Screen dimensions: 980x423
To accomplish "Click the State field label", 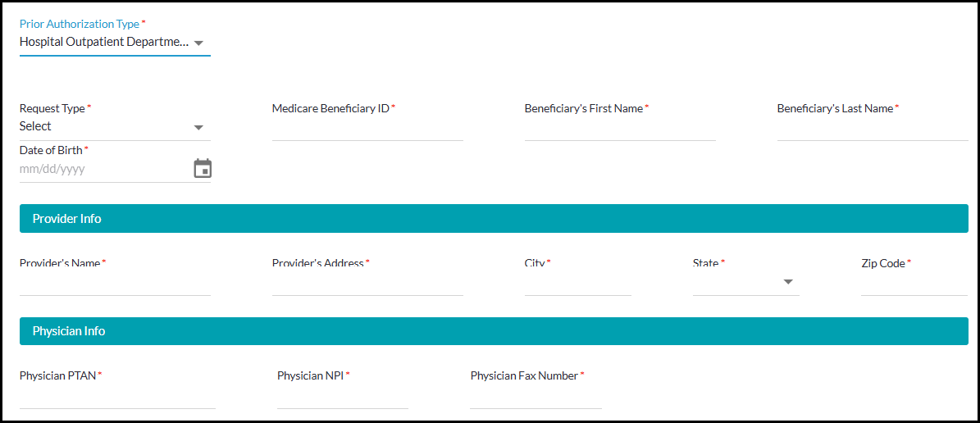I will pyautogui.click(x=705, y=263).
